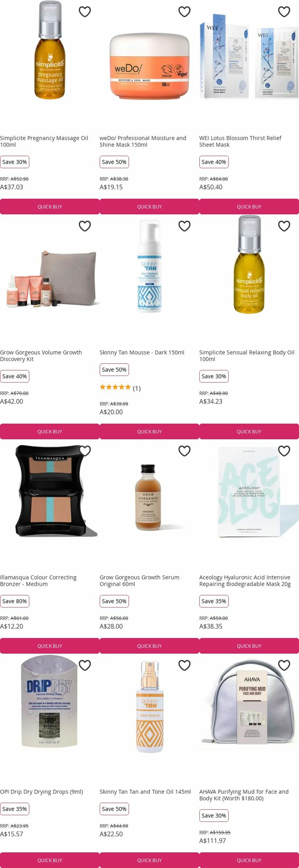Heart the OPI Drip Dry Drying Drops

(85, 665)
